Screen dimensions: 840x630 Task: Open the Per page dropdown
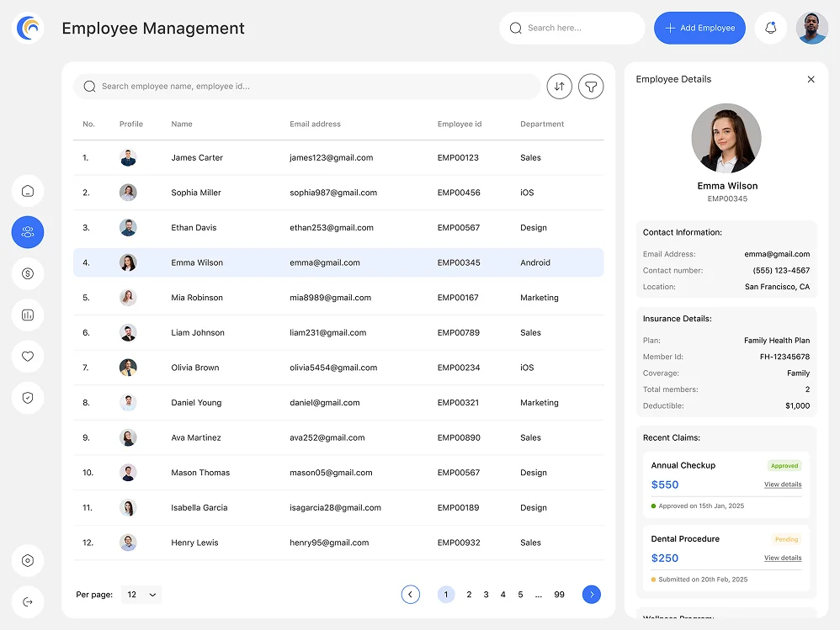tap(141, 595)
